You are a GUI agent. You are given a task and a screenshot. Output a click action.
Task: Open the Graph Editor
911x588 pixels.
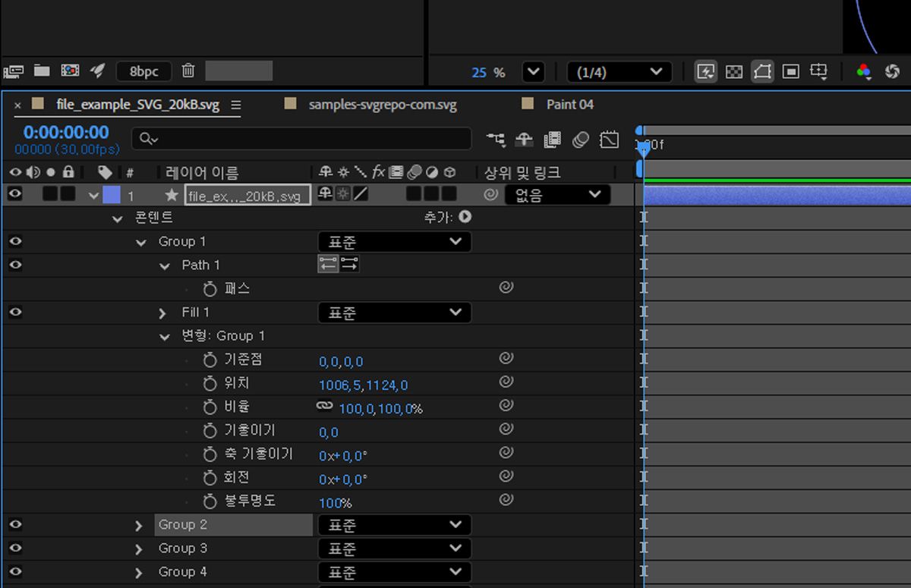click(x=609, y=140)
